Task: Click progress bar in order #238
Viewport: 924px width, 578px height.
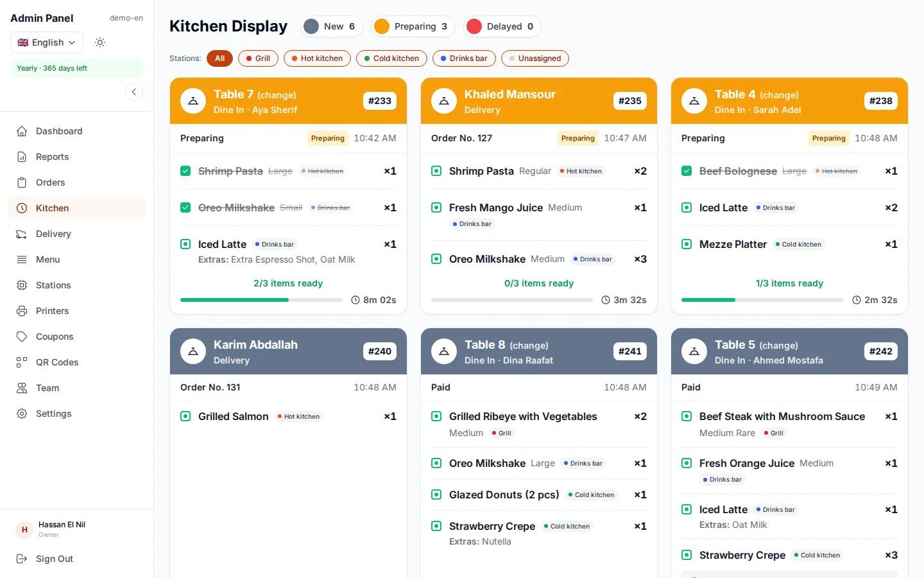Action: pyautogui.click(x=762, y=300)
